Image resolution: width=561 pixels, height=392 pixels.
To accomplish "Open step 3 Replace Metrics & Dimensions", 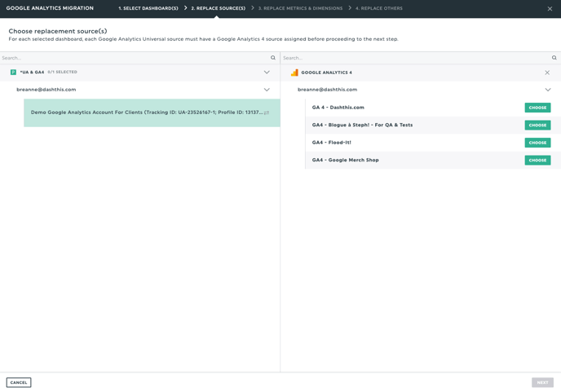I will tap(300, 8).
